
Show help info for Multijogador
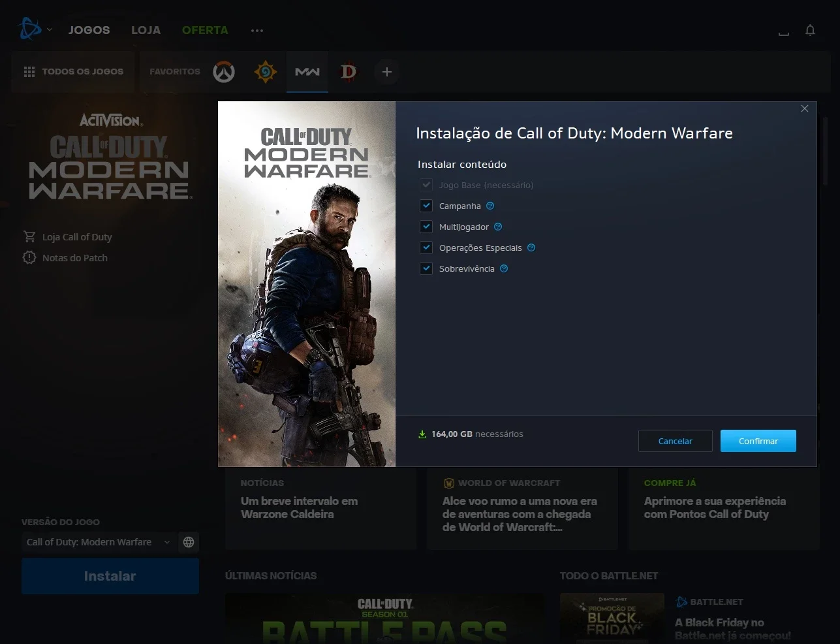(498, 227)
